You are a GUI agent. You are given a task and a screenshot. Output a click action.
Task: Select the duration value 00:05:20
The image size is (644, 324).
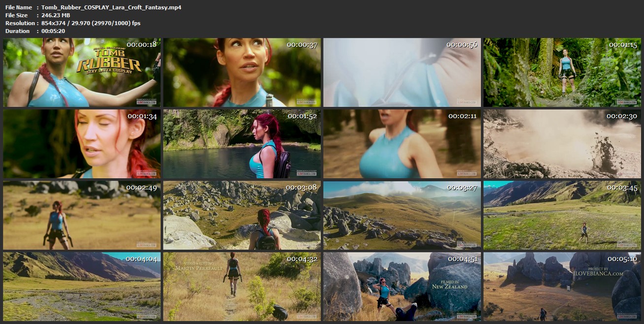click(53, 31)
